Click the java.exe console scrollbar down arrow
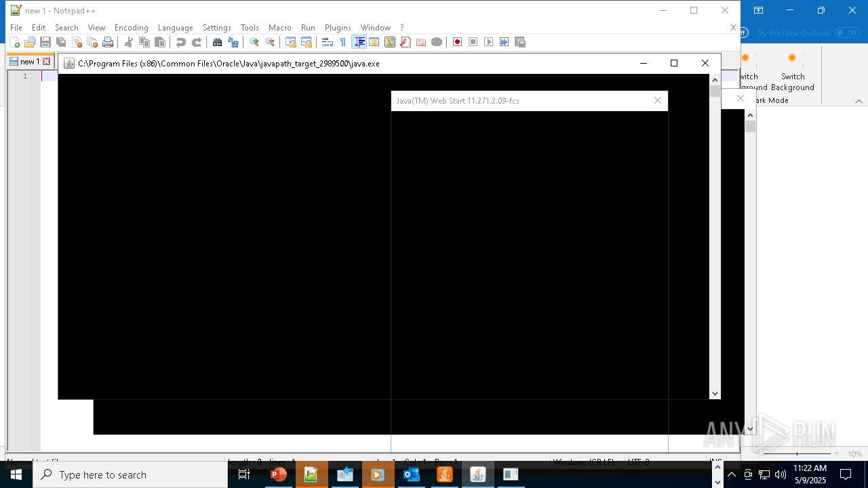The width and height of the screenshot is (868, 488). point(715,393)
